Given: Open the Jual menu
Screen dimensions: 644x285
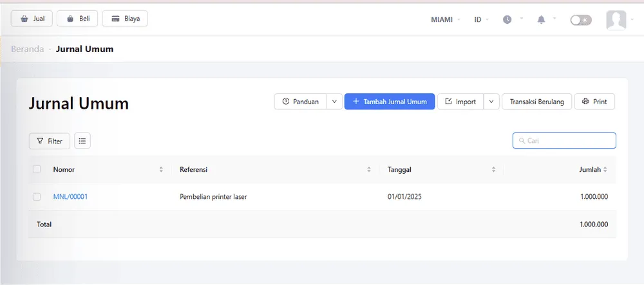Looking at the screenshot, I should tap(32, 19).
